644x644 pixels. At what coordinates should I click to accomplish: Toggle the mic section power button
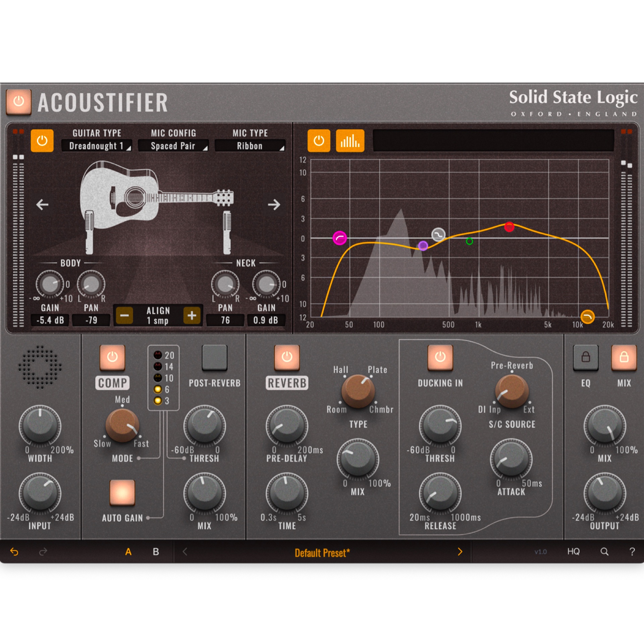42,141
